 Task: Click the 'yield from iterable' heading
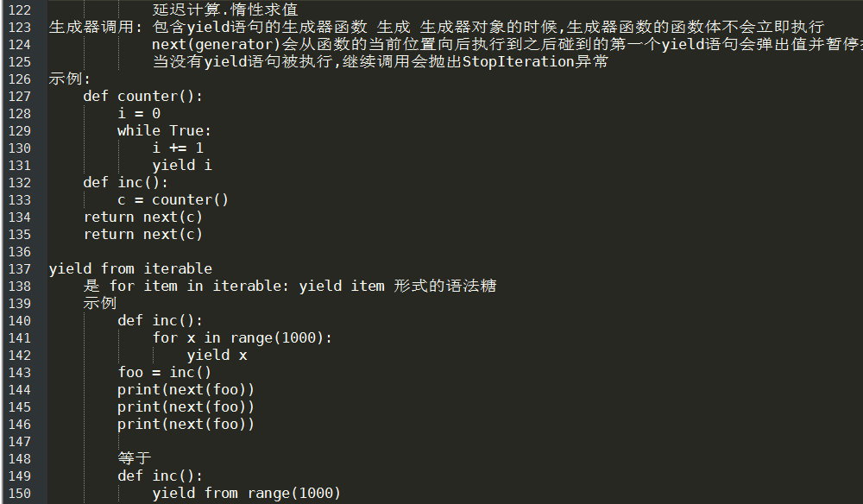pos(130,269)
